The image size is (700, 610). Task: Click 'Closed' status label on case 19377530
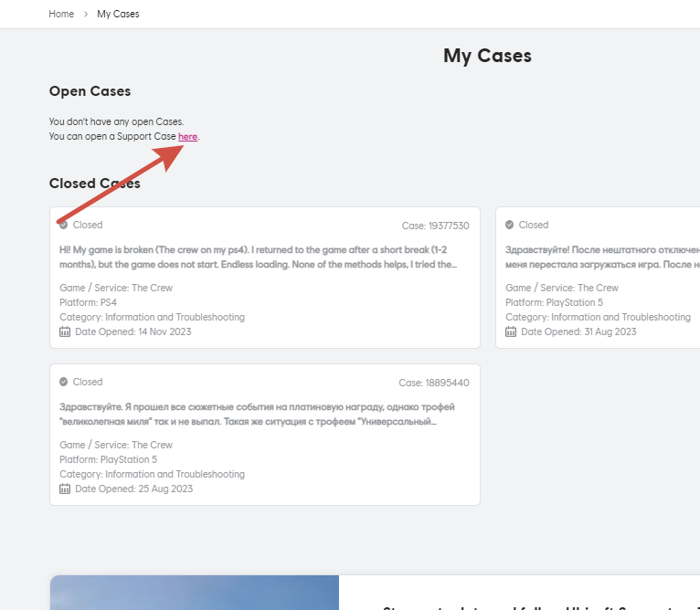point(88,225)
